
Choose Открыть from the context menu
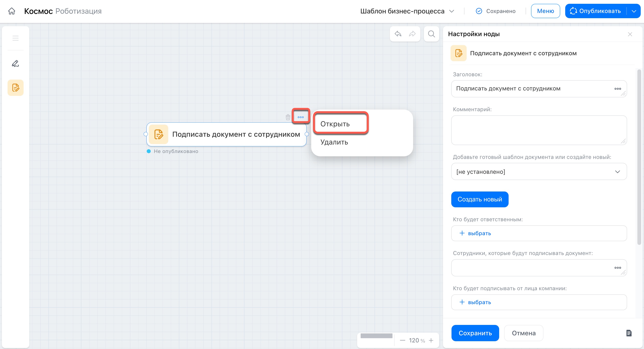pyautogui.click(x=335, y=124)
